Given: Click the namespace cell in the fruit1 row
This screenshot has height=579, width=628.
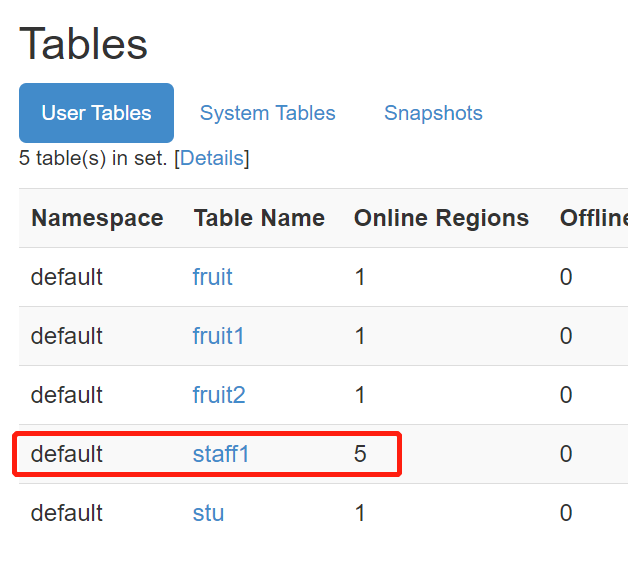Looking at the screenshot, I should [66, 336].
